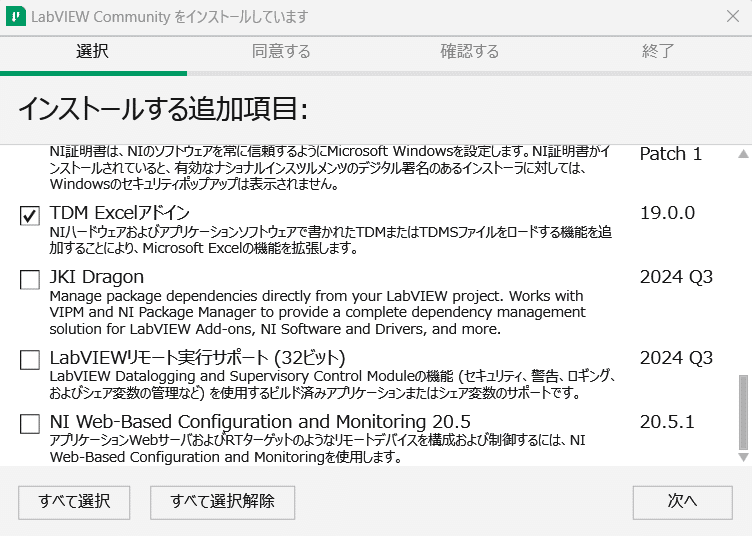Close the LabVIEW Community installer window
752x536 pixels.
point(733,16)
